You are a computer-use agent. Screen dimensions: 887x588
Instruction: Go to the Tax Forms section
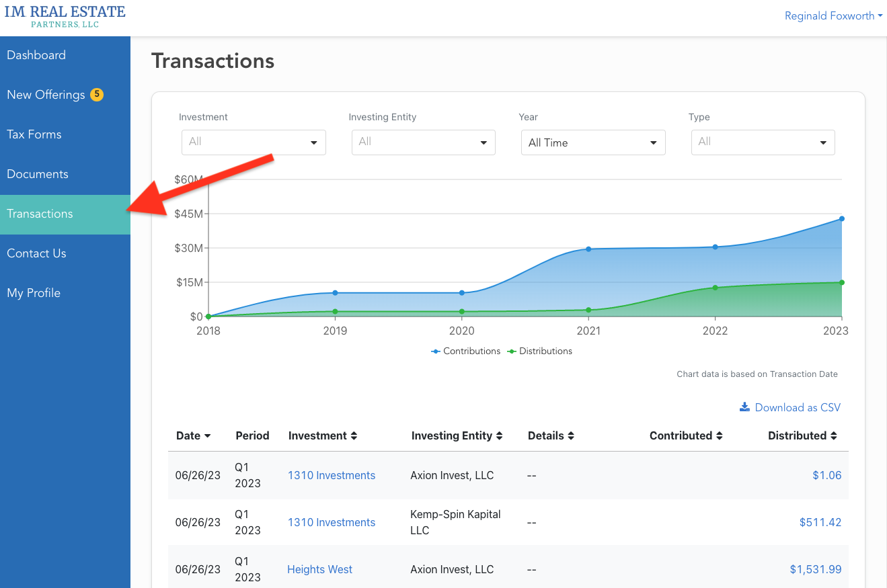[x=34, y=134]
